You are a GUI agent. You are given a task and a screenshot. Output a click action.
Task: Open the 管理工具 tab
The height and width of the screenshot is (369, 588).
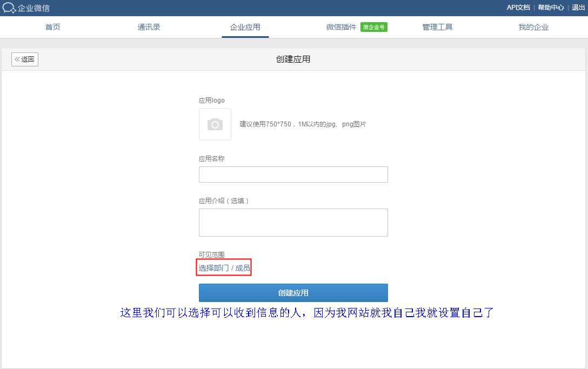tap(437, 27)
